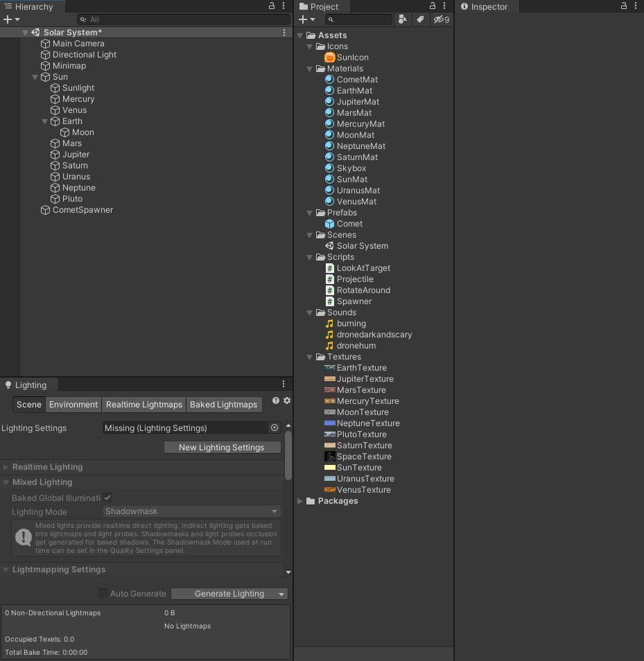
Task: Click the Lighting settings gear icon
Action: pos(287,400)
